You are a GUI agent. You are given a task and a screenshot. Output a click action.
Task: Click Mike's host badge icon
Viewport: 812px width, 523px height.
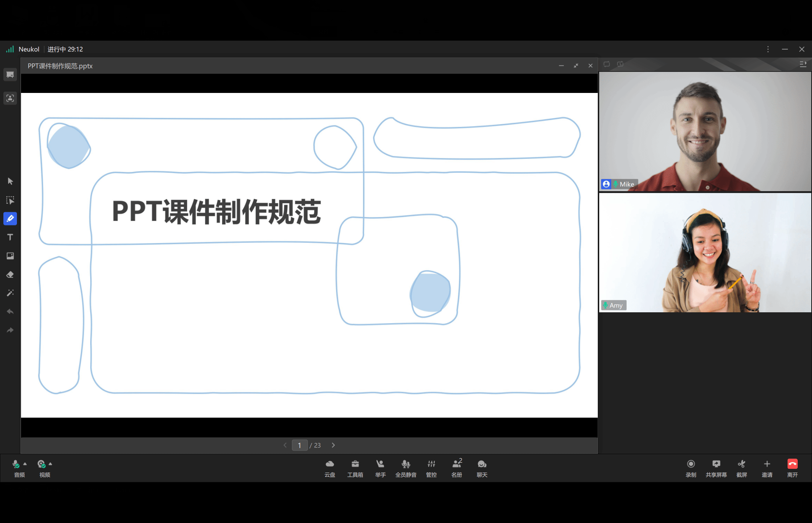coord(606,184)
